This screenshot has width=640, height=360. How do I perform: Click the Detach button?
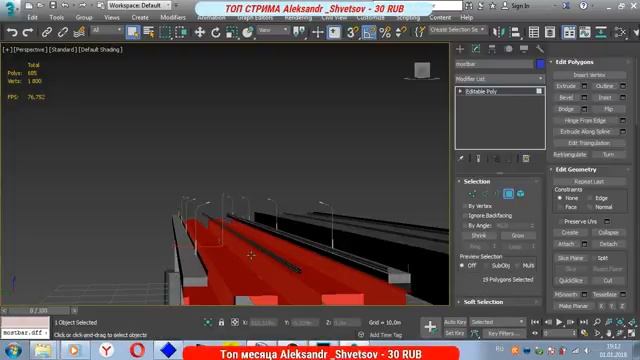(x=608, y=244)
